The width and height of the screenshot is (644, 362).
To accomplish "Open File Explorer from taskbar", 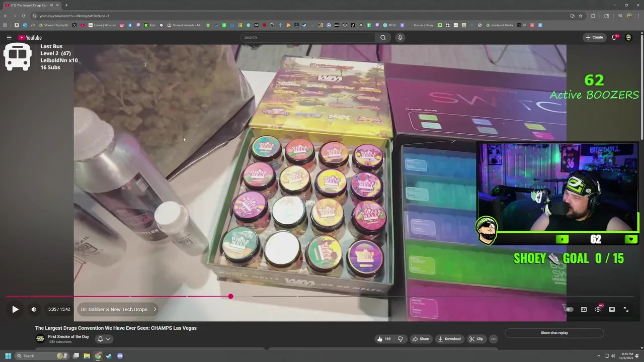I will 87,356.
